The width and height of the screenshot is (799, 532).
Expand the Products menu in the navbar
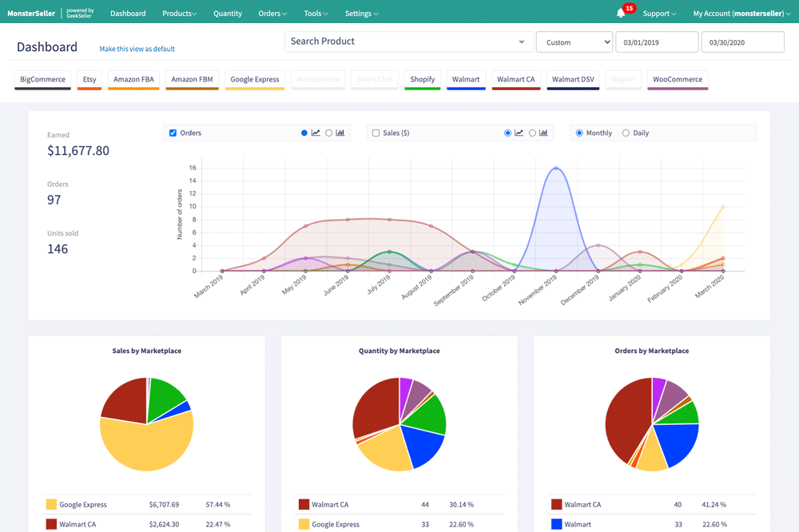tap(179, 14)
